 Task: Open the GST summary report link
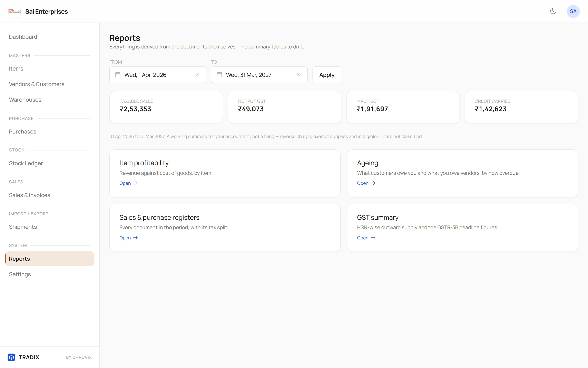click(x=366, y=238)
